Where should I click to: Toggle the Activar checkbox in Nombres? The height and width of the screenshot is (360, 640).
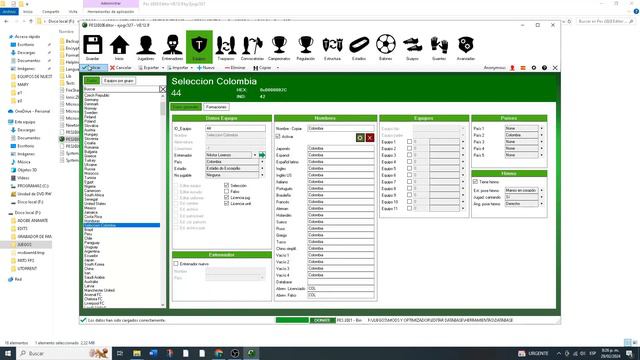(x=278, y=137)
